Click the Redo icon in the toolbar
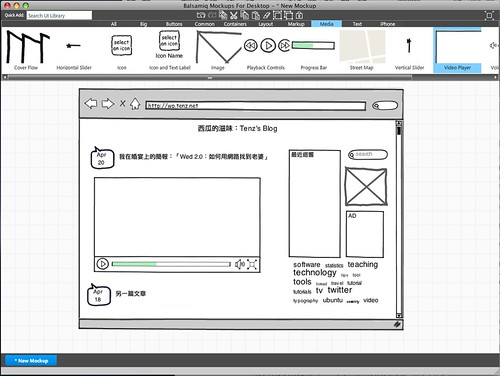 pyautogui.click(x=212, y=15)
